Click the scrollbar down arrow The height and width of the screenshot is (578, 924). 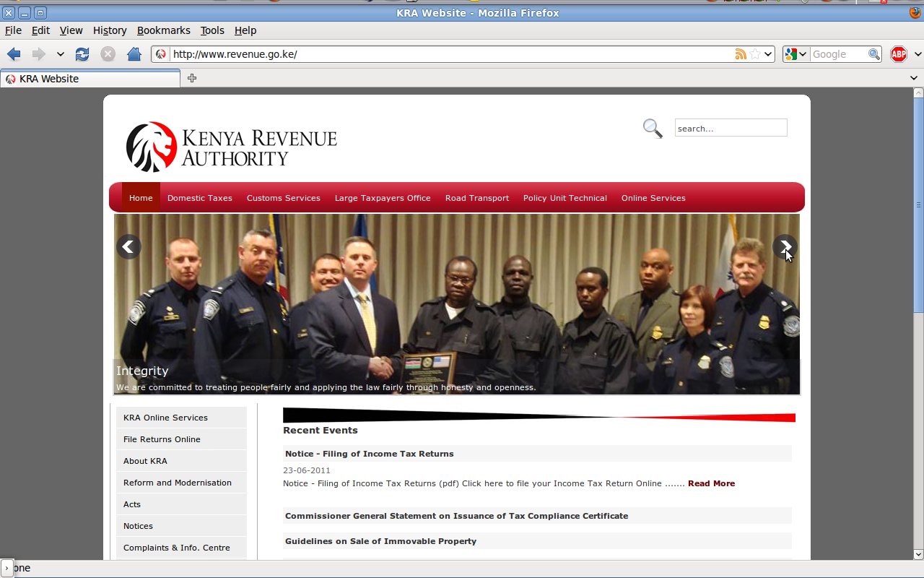coord(918,554)
